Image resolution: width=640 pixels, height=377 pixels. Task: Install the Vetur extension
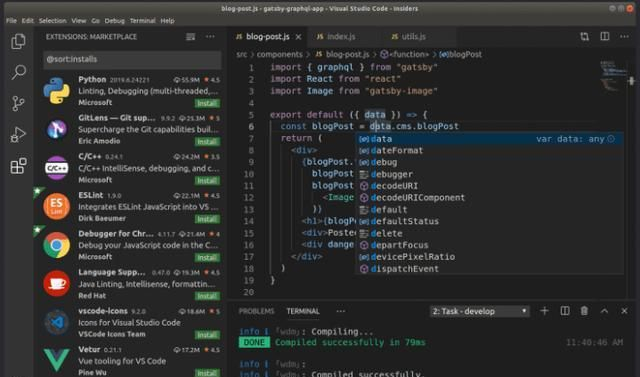tap(207, 373)
